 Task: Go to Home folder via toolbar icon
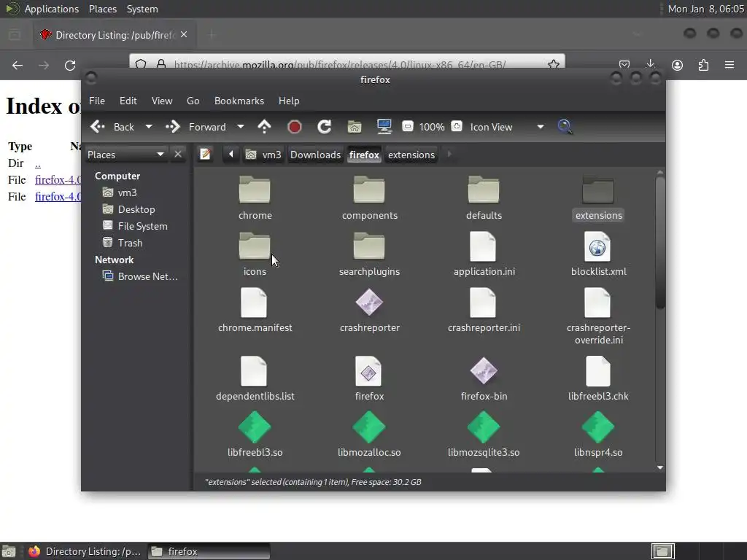coord(355,127)
